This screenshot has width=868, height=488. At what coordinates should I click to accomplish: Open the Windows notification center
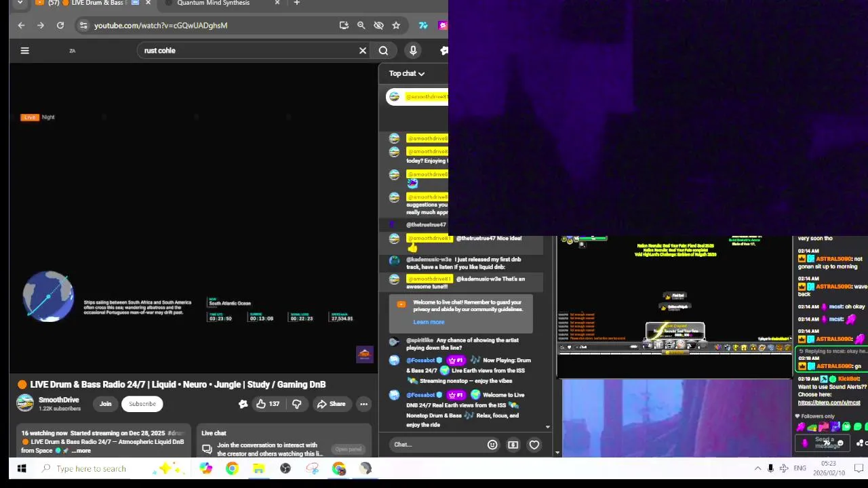[859, 468]
